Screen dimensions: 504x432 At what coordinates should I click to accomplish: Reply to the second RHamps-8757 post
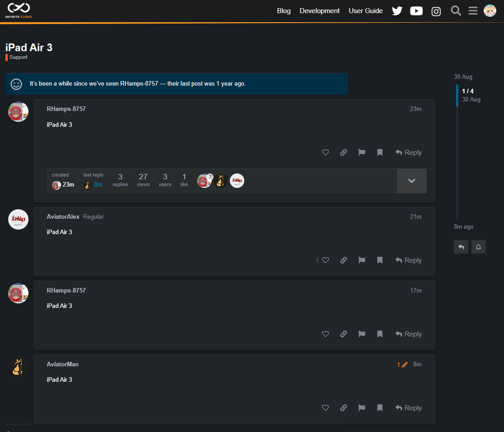[x=409, y=334]
